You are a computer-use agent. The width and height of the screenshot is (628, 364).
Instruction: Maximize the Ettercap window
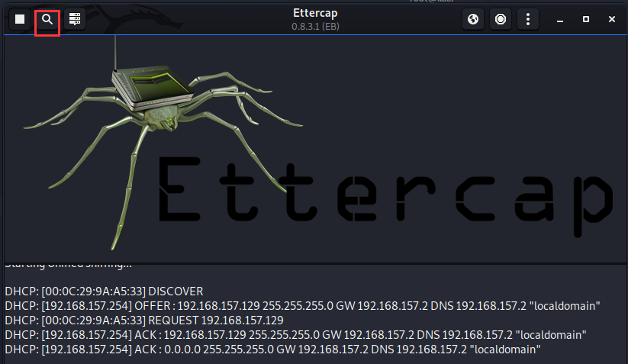click(x=586, y=19)
